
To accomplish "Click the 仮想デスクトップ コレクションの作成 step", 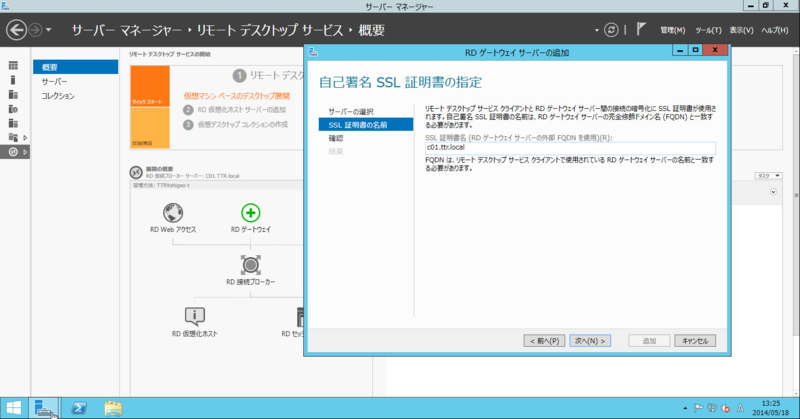I will point(243,124).
